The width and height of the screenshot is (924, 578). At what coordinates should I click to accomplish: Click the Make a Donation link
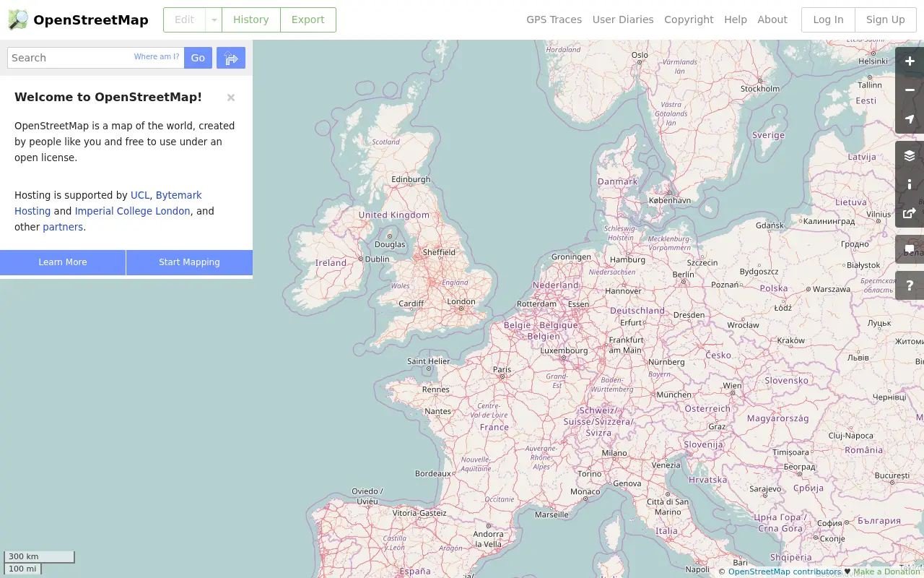pos(886,571)
